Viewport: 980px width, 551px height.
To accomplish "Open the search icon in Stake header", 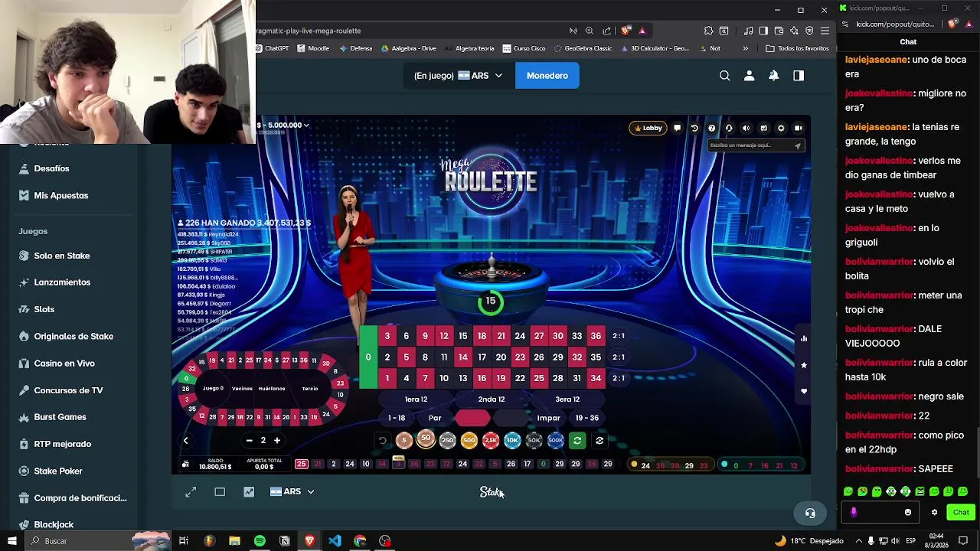I will 724,76.
